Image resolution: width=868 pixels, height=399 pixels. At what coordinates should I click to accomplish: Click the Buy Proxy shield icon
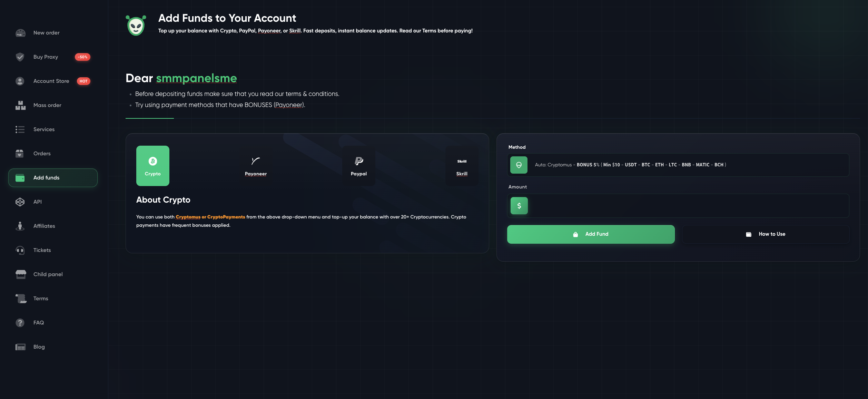coord(20,57)
